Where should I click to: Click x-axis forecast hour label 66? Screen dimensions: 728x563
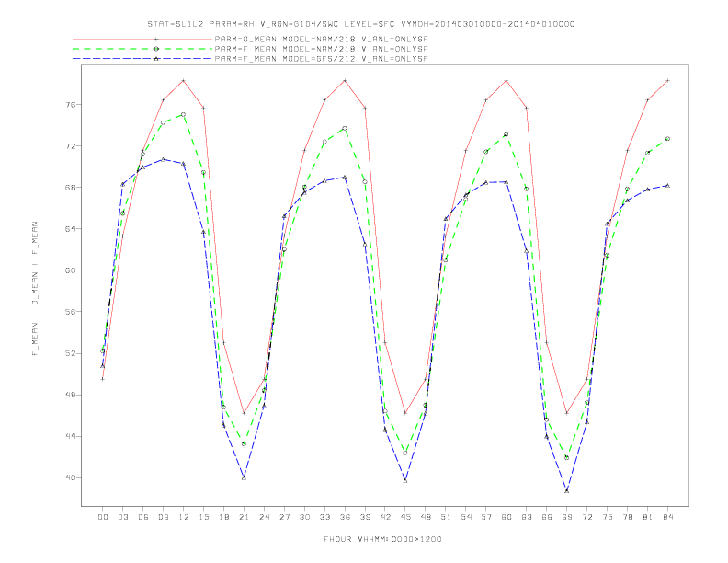(x=547, y=517)
